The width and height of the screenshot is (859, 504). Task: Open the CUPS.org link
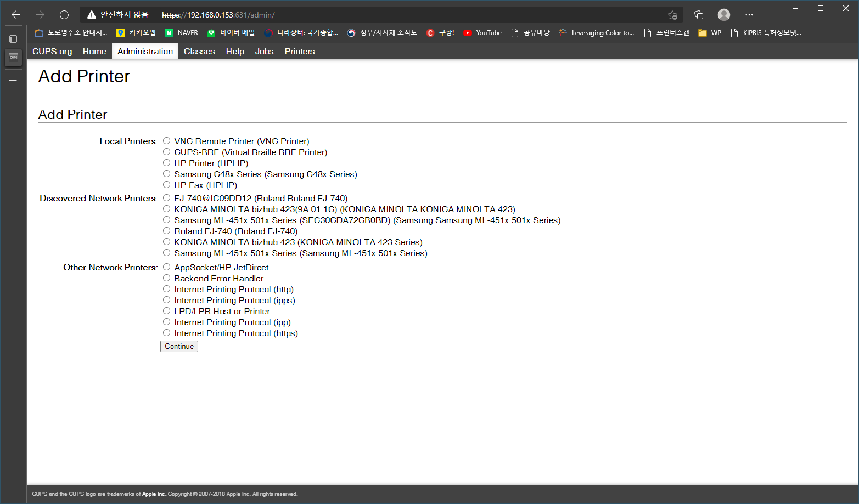(52, 51)
